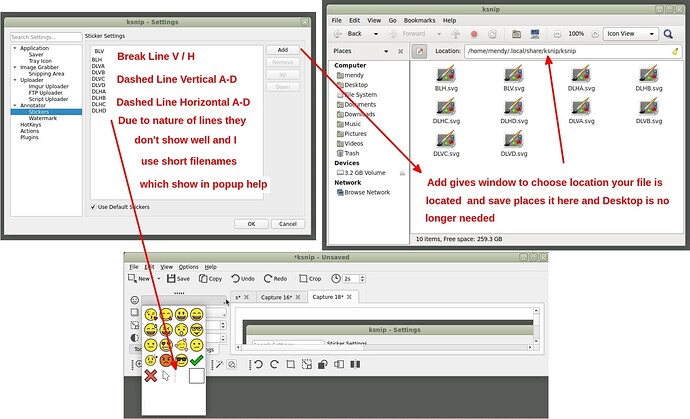Click Undo in the ksnip top toolbar

pos(243,279)
